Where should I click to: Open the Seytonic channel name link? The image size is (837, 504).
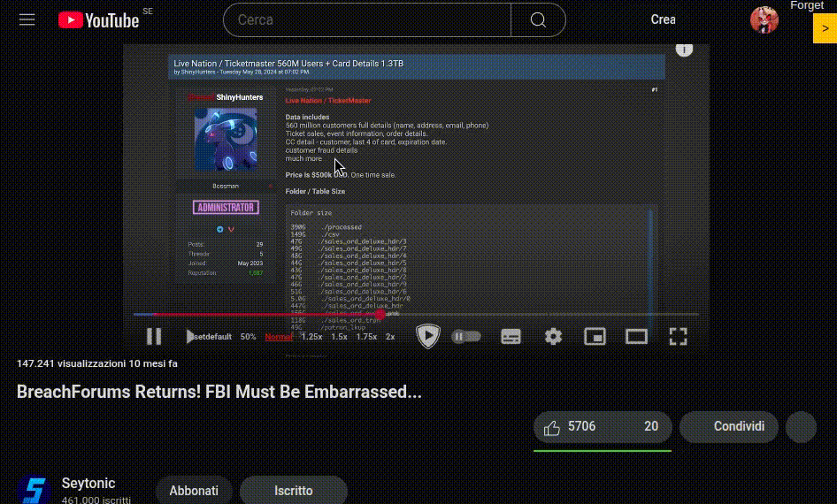(x=88, y=483)
